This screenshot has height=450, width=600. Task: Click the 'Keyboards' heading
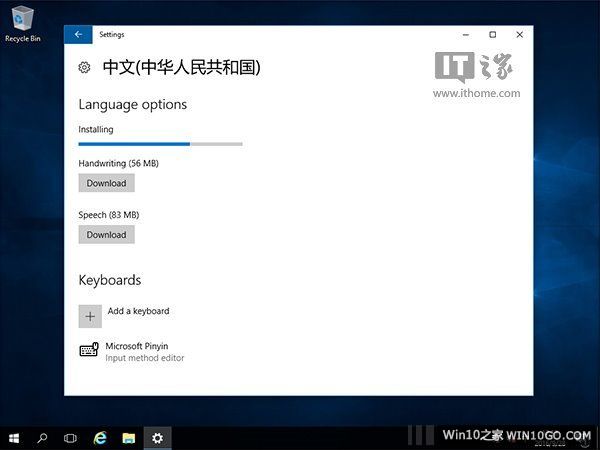(x=110, y=280)
